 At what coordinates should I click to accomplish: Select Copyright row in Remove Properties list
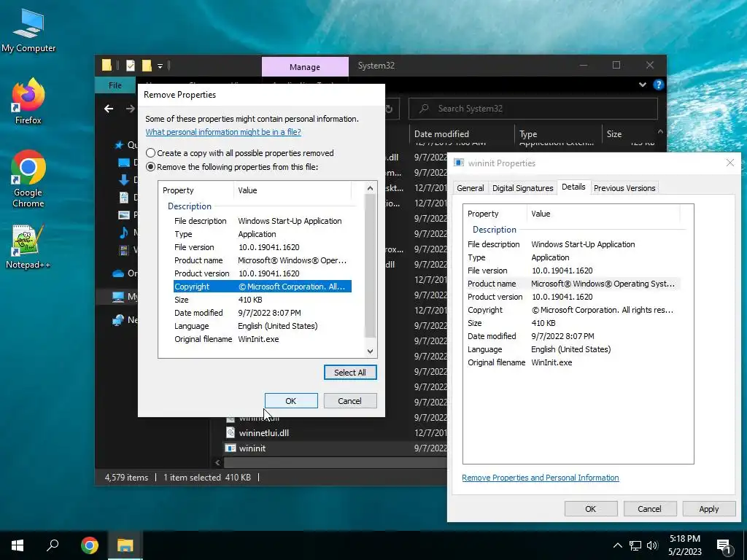263,286
